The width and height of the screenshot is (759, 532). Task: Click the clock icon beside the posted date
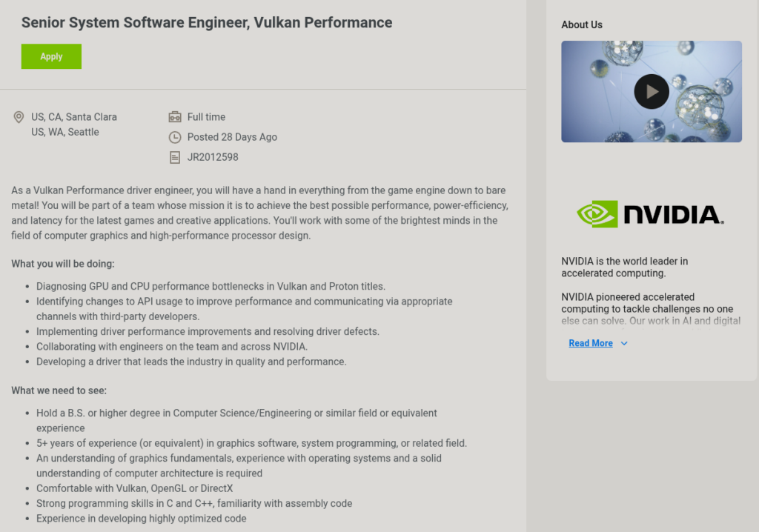(175, 137)
